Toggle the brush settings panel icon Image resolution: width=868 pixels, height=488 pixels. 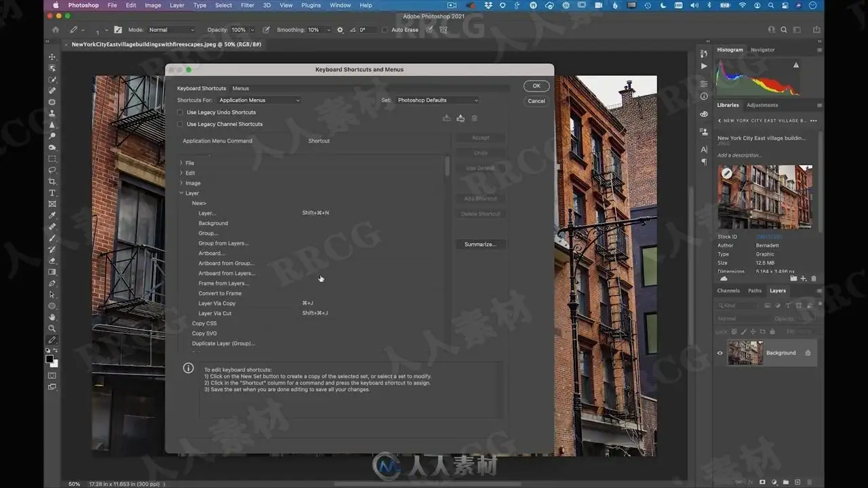[x=118, y=30]
